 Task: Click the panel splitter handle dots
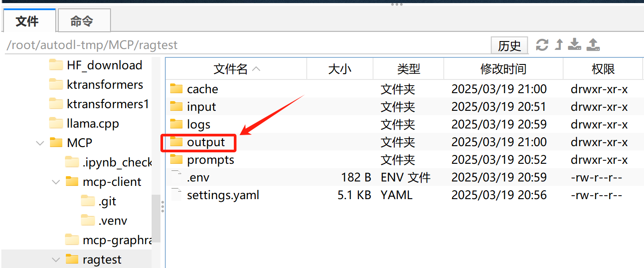163,206
